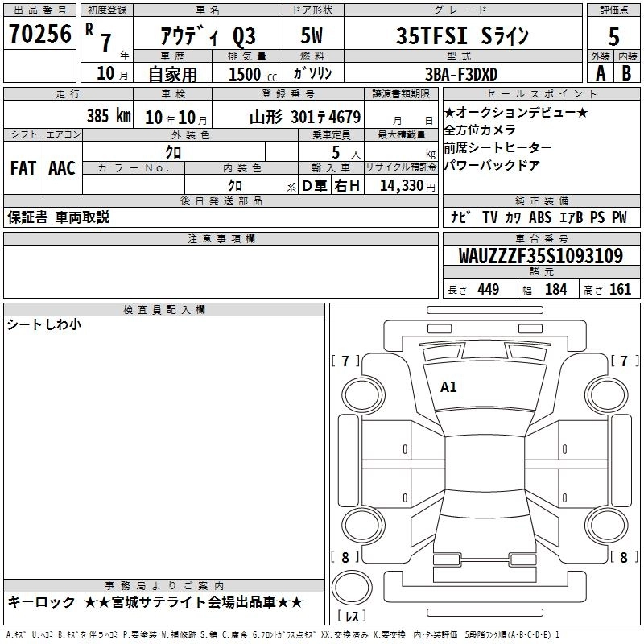Select the car name アウディ Q3
Viewport: 644px width, 644px height.
point(208,36)
